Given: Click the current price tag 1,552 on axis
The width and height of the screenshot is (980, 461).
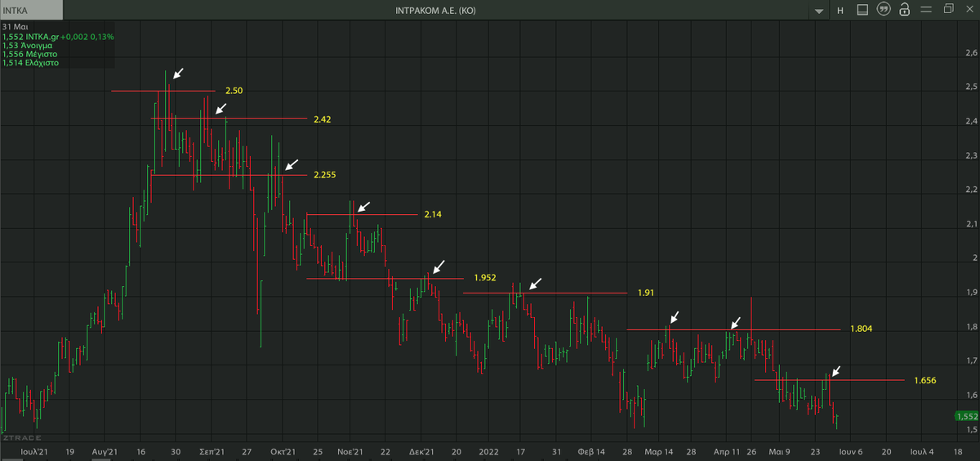Looking at the screenshot, I should [965, 416].
